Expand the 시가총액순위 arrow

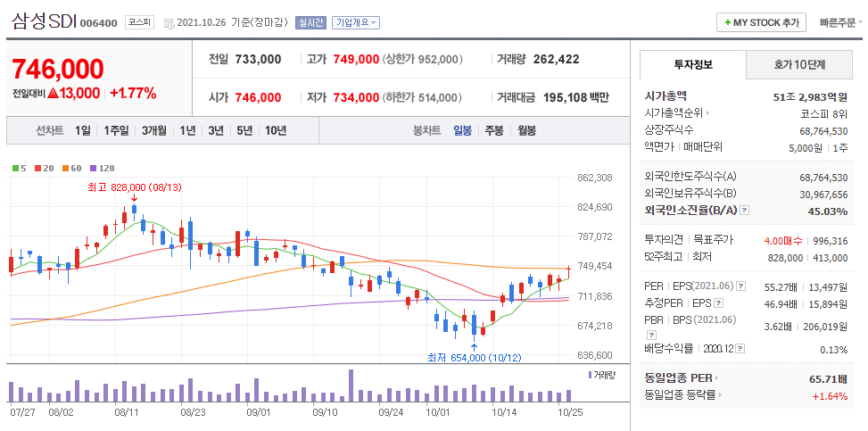click(x=707, y=113)
